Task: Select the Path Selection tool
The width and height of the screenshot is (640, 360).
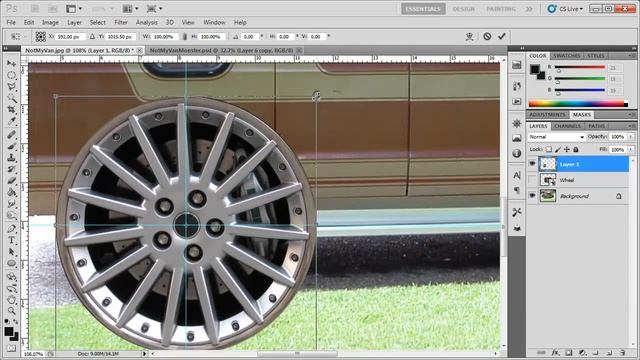Action: (x=11, y=251)
